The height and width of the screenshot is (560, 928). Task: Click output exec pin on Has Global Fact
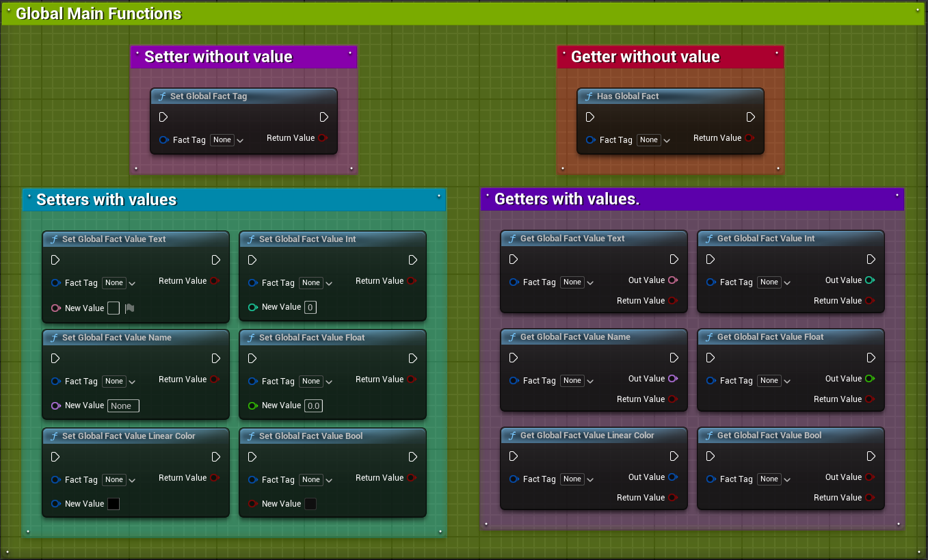(x=750, y=117)
